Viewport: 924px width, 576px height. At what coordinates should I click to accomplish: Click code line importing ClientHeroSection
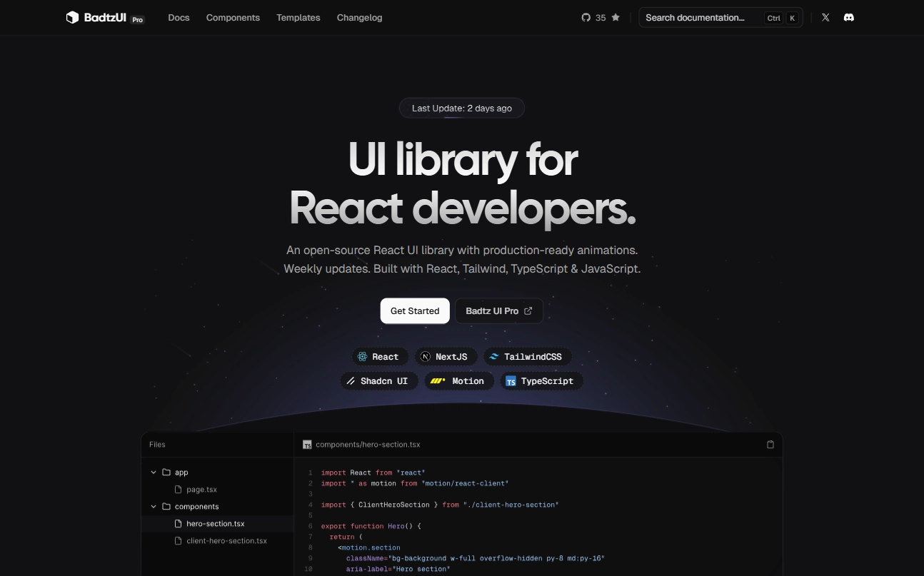coord(440,505)
